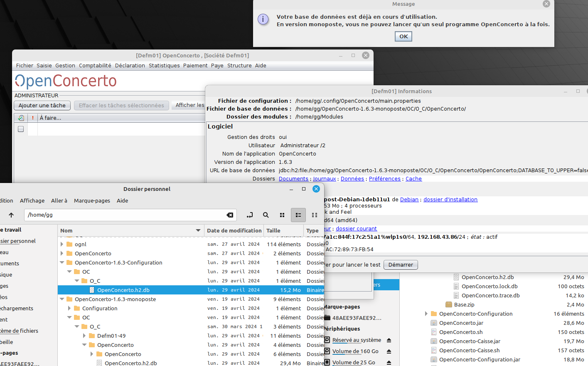The height and width of the screenshot is (366, 588).
Task: Enable the list view toggle button
Action: pos(298,215)
